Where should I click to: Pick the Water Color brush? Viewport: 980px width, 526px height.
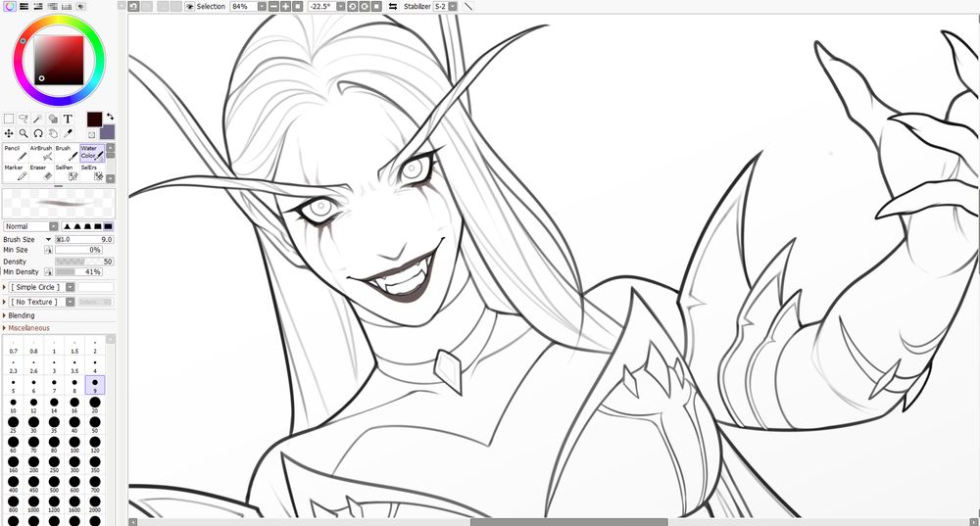[92, 153]
